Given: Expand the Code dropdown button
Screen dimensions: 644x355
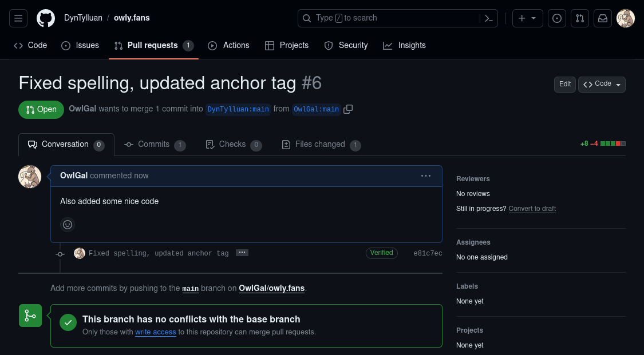Looking at the screenshot, I should (602, 84).
